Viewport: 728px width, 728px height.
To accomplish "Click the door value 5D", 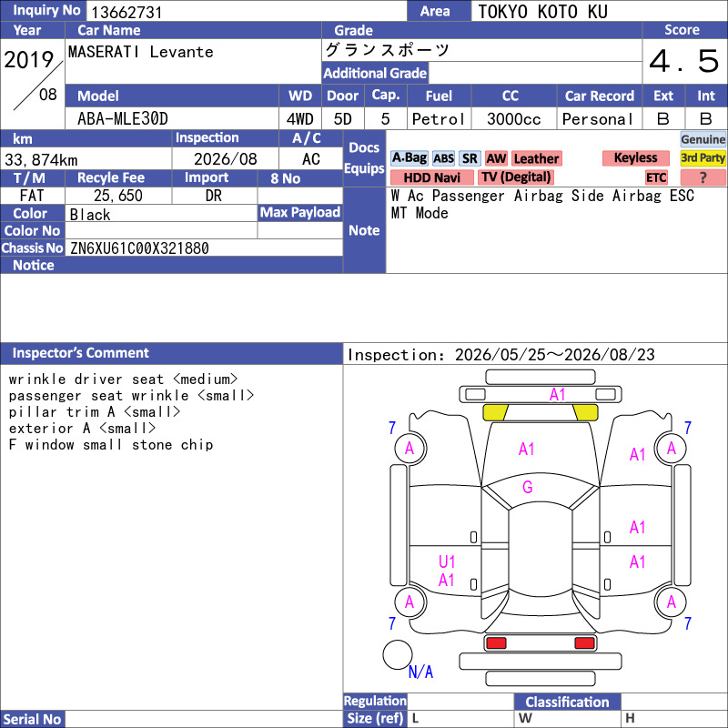I will click(x=343, y=119).
